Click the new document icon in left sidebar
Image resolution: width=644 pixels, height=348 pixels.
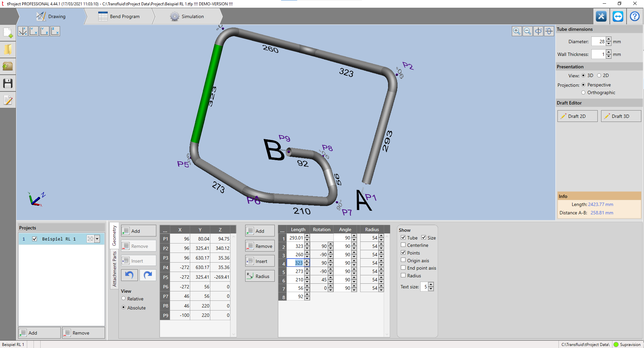[x=8, y=33]
